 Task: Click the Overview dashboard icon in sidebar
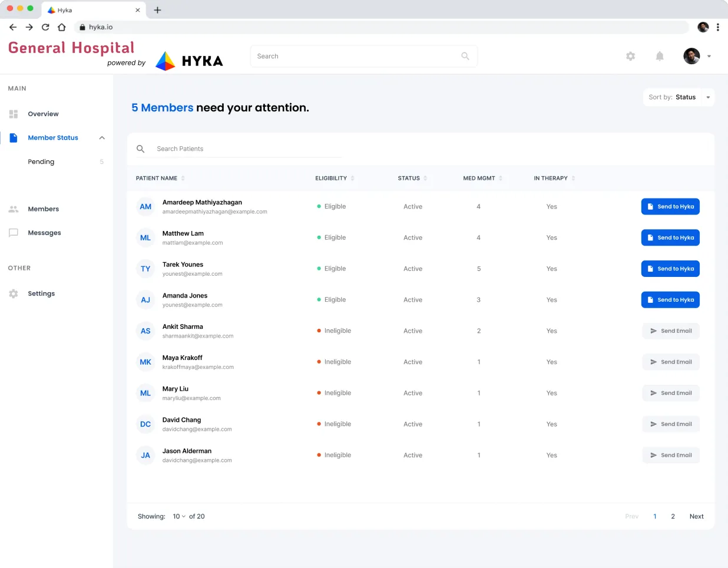tap(14, 114)
